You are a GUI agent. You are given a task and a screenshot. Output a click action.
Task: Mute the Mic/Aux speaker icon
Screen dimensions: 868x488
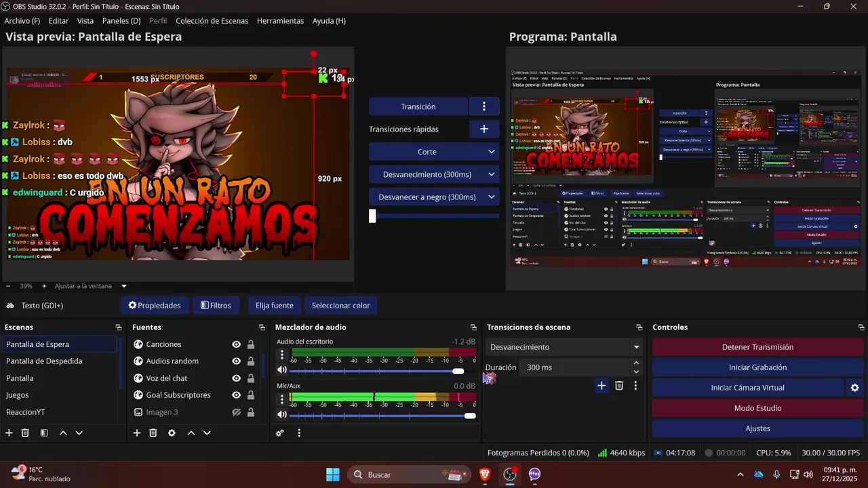282,415
